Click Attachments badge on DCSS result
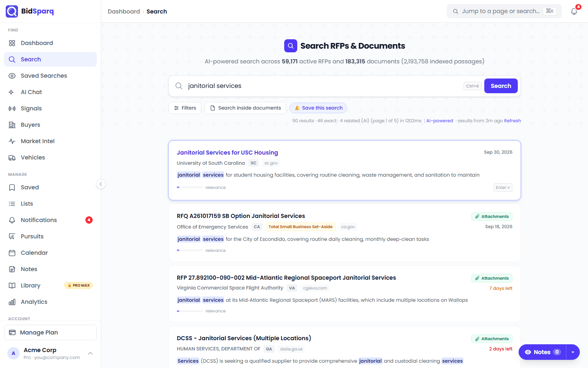This screenshot has height=368, width=588. [492, 339]
